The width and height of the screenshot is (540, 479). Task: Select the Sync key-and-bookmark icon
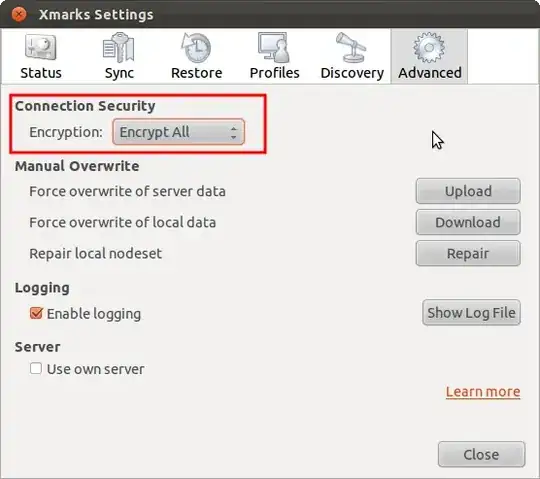pos(119,47)
